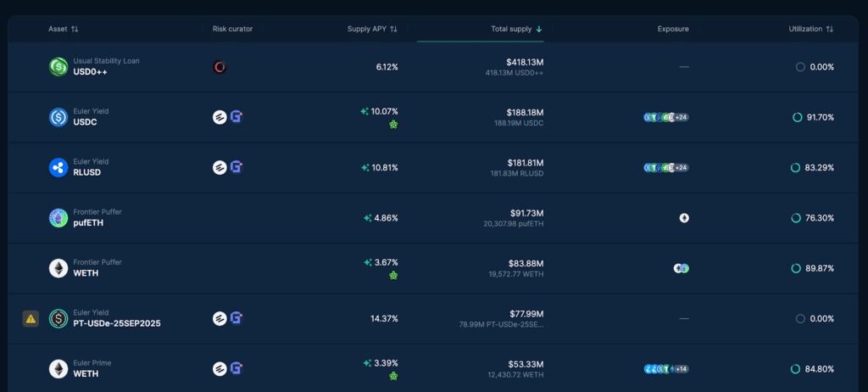Click the sparkle icon beside 10.81% APY
Image resolution: width=868 pixels, height=392 pixels.
[x=364, y=167]
